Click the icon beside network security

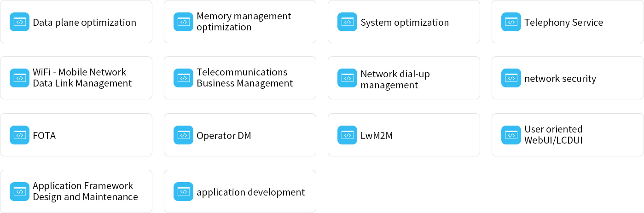511,78
